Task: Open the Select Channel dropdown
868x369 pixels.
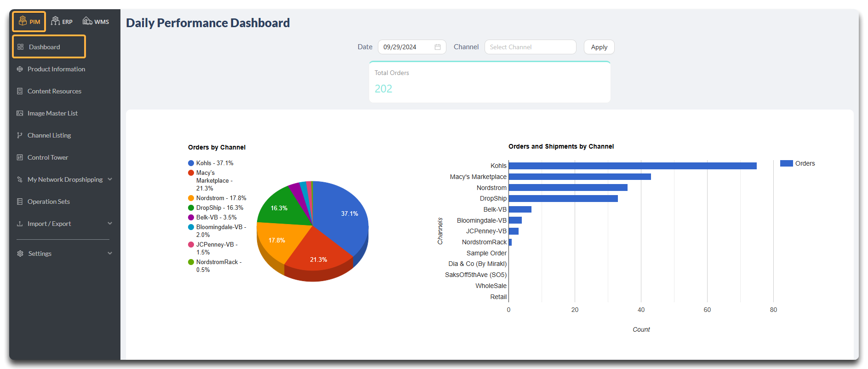Action: pyautogui.click(x=530, y=47)
